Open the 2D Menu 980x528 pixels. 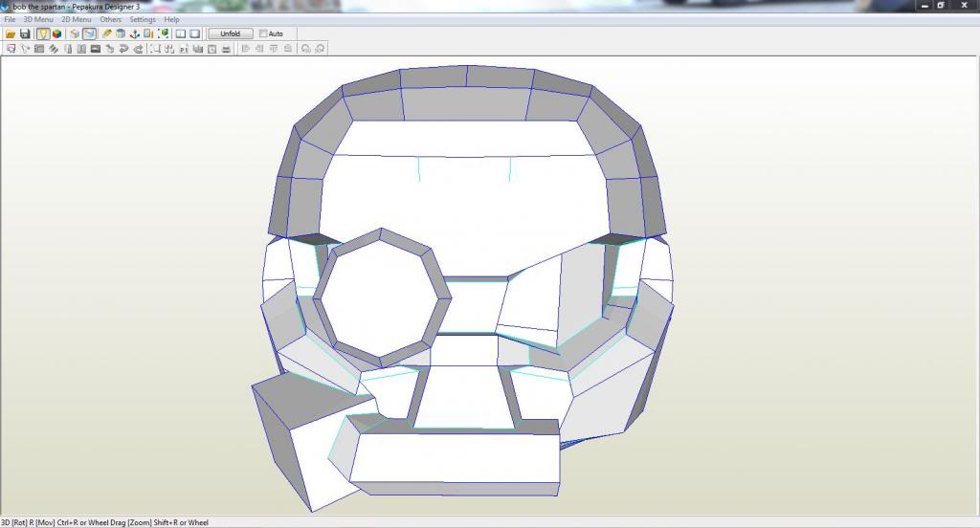[x=77, y=19]
